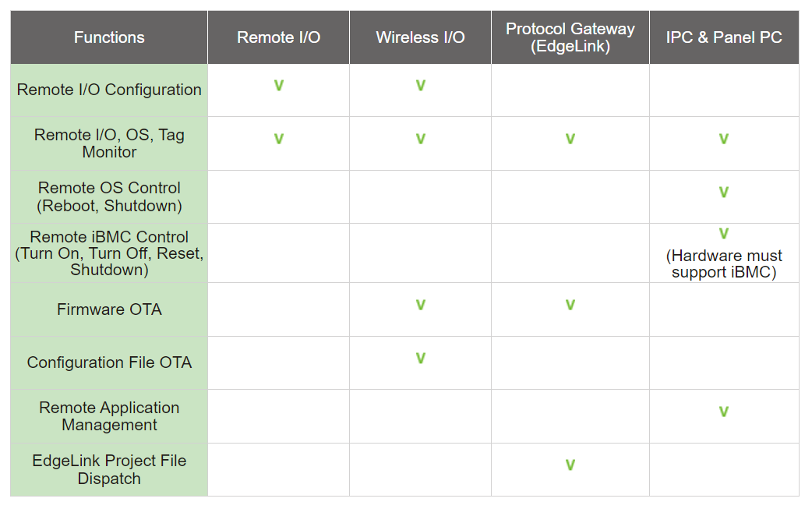Click the Remote OS Control row label
Viewport: 812px width, 509px height.
click(x=109, y=196)
